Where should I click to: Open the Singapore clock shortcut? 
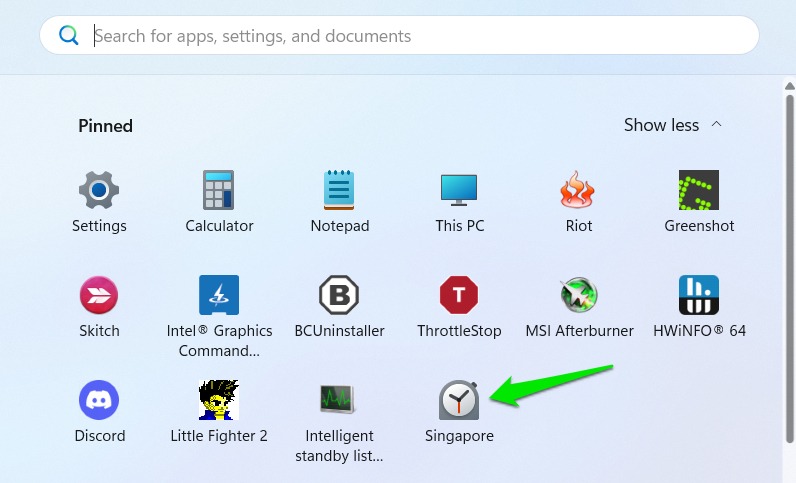459,400
